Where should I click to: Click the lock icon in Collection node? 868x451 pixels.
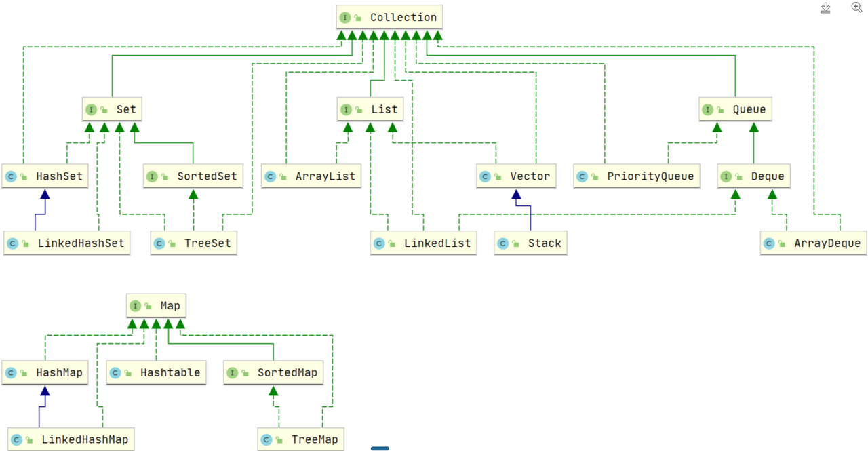click(358, 18)
